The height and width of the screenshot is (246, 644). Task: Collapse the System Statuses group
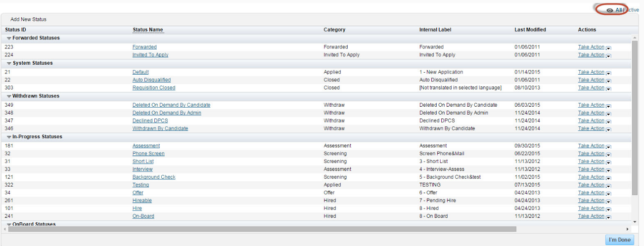coord(9,63)
